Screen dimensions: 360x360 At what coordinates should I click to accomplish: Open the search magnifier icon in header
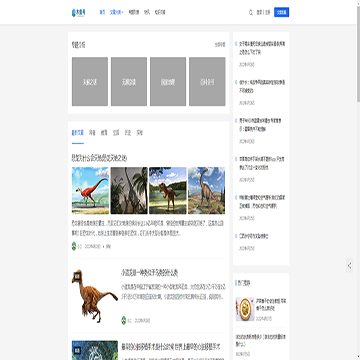pos(251,12)
